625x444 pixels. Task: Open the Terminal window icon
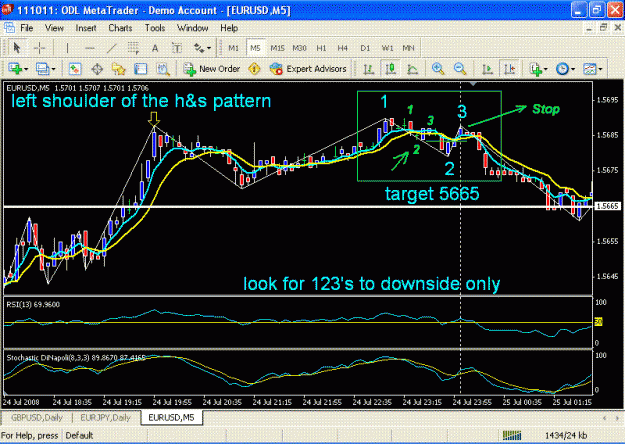point(140,69)
